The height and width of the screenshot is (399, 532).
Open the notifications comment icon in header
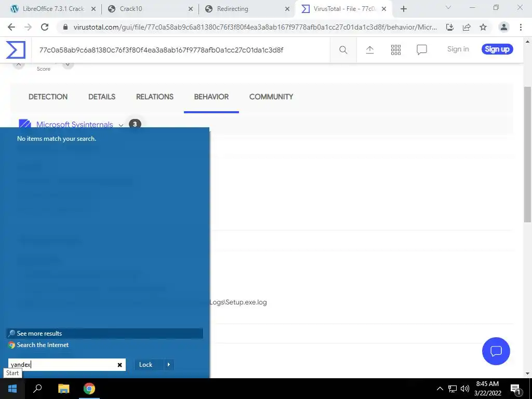click(422, 50)
